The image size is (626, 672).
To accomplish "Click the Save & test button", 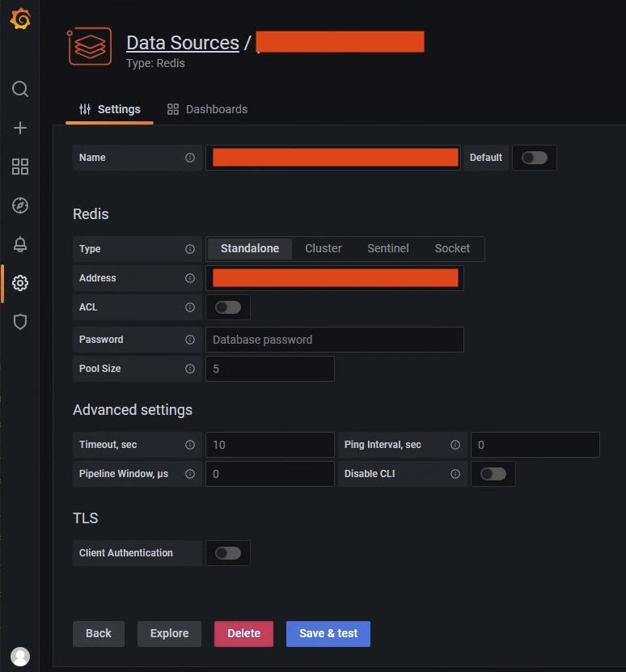I will pos(328,634).
